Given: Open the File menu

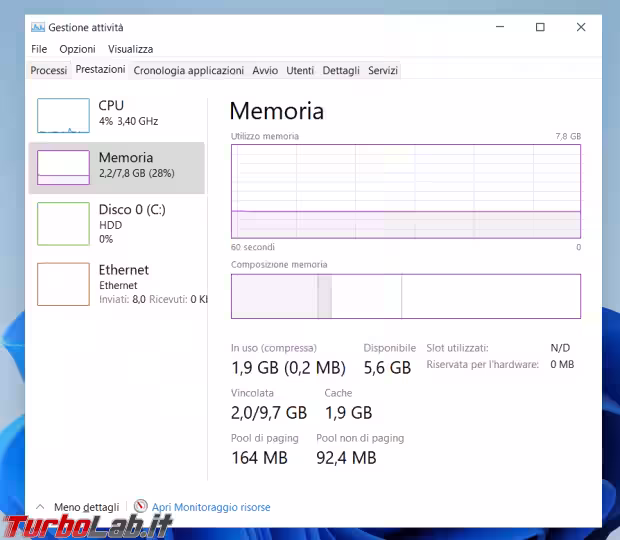Looking at the screenshot, I should (x=39, y=49).
